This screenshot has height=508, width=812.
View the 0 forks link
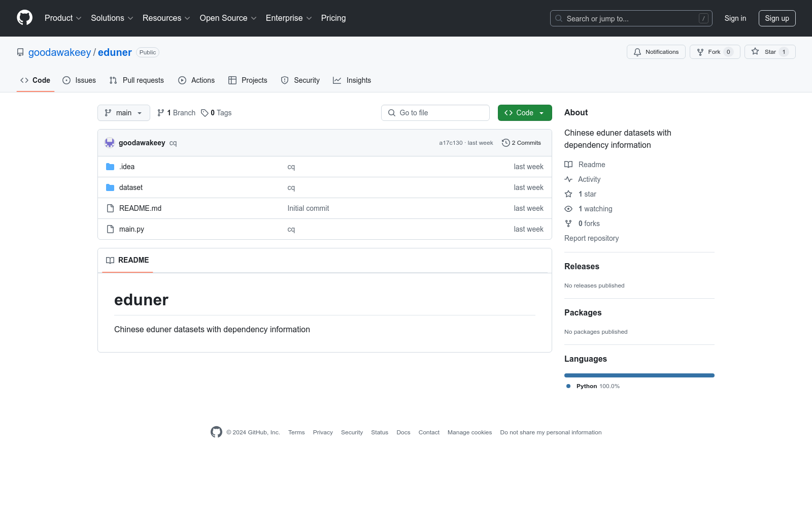(582, 224)
